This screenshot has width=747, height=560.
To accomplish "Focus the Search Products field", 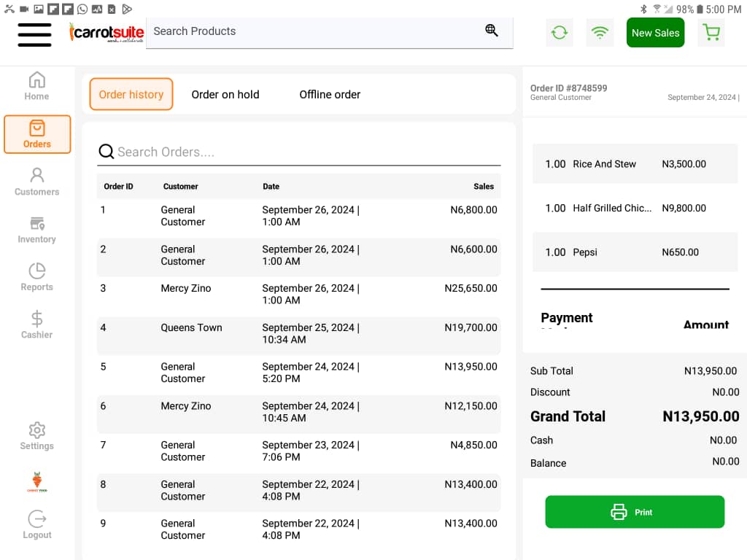I will [x=314, y=31].
